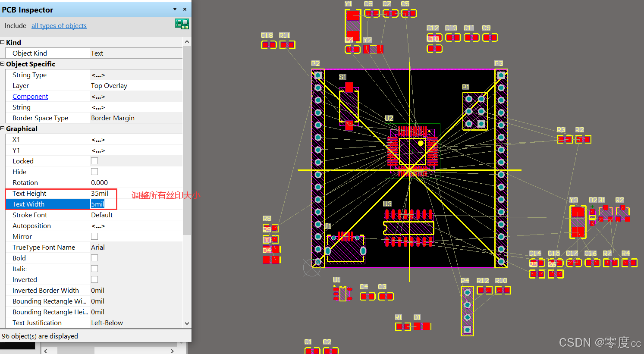Enable the Bold checkbox
This screenshot has height=354, width=644.
(x=94, y=258)
